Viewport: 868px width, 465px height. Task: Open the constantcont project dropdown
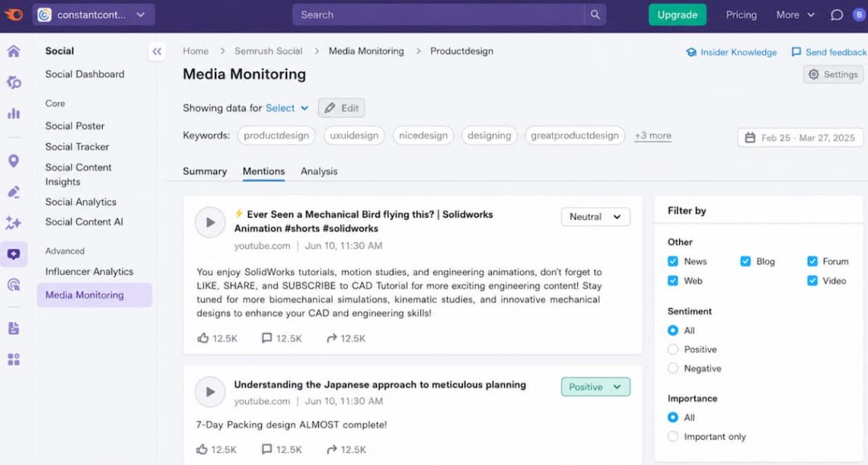[x=94, y=15]
